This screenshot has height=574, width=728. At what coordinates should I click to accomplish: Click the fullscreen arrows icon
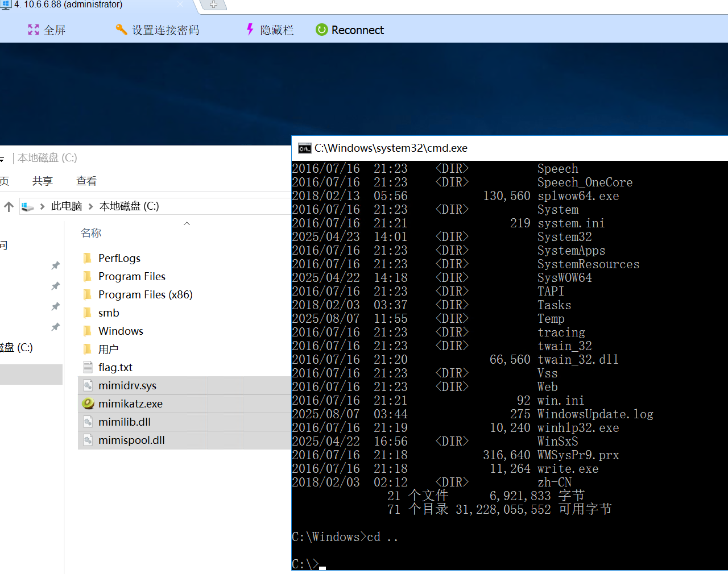click(x=34, y=30)
